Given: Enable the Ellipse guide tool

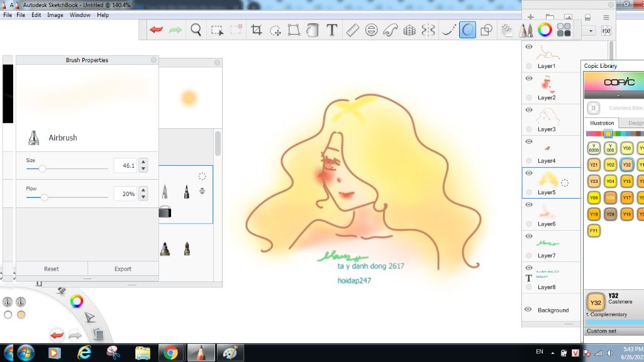Looking at the screenshot, I should [x=371, y=30].
